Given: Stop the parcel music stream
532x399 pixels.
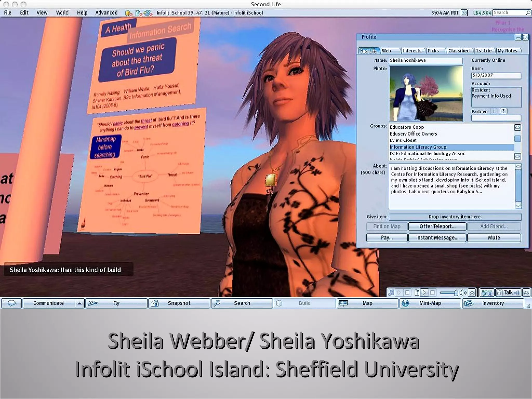Looking at the screenshot, I should click(407, 293).
